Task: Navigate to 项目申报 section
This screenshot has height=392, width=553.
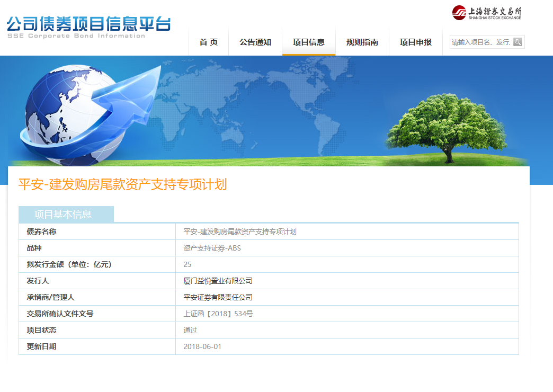Action: 416,42
